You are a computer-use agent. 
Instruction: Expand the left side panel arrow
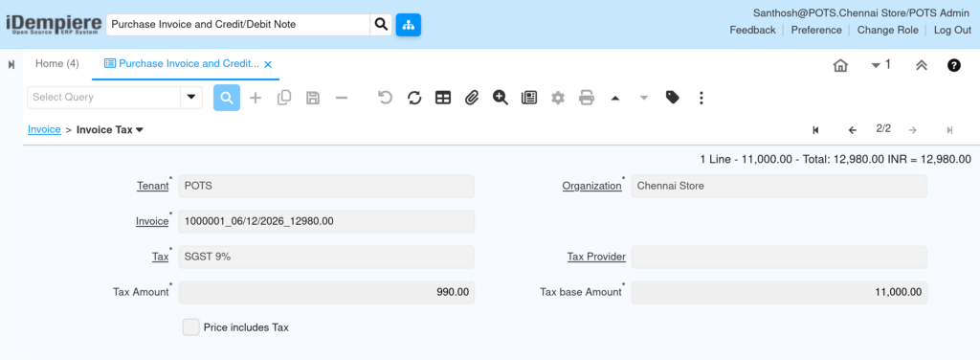click(11, 64)
